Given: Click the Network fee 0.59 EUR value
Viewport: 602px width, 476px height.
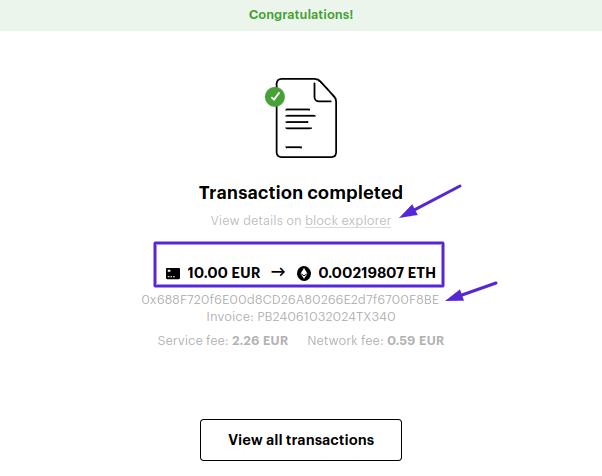Looking at the screenshot, I should 415,340.
